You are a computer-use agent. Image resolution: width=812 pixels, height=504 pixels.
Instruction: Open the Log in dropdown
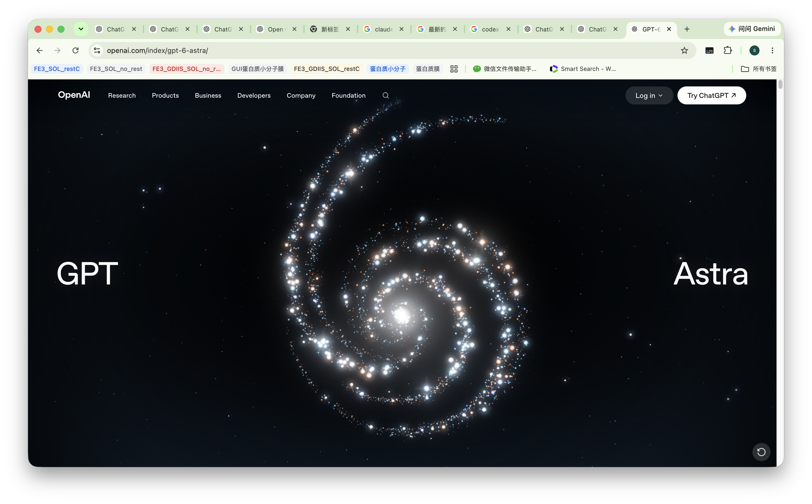coord(649,95)
